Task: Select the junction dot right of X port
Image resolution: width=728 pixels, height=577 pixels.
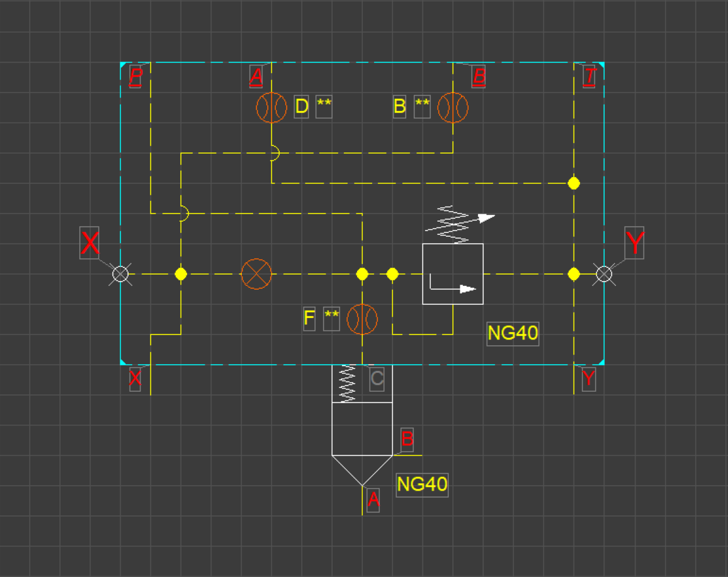Action: coord(181,274)
